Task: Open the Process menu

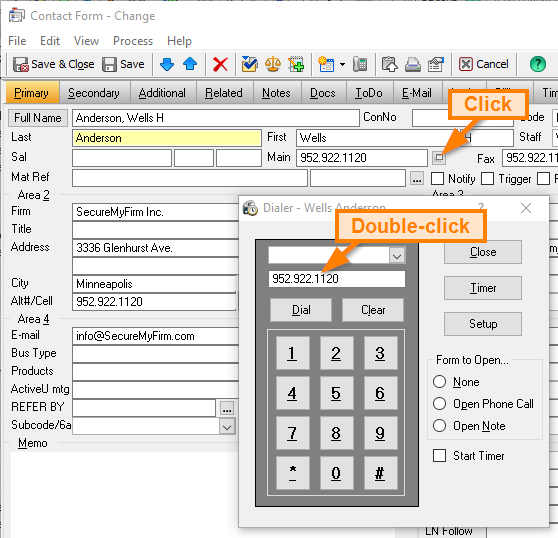Action: (x=133, y=41)
